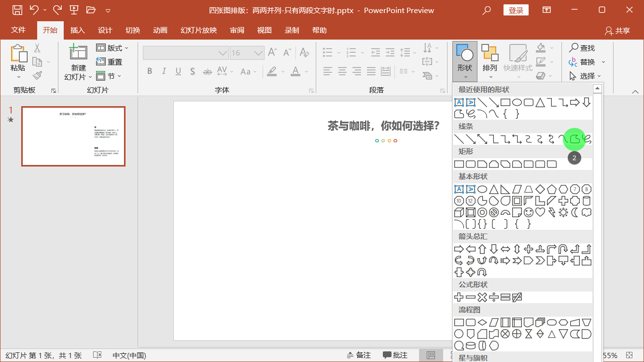Collapse the ribbon with the chevron
The width and height of the screenshot is (644, 362).
pyautogui.click(x=635, y=91)
